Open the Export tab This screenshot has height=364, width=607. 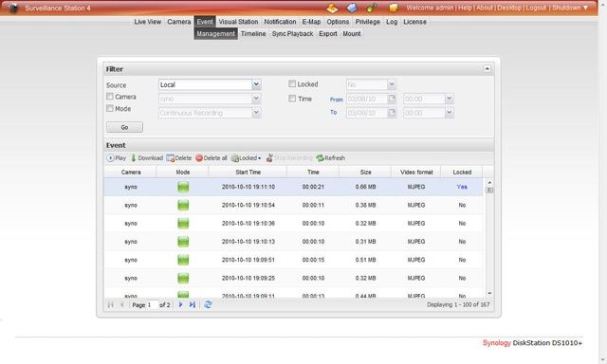pos(328,34)
